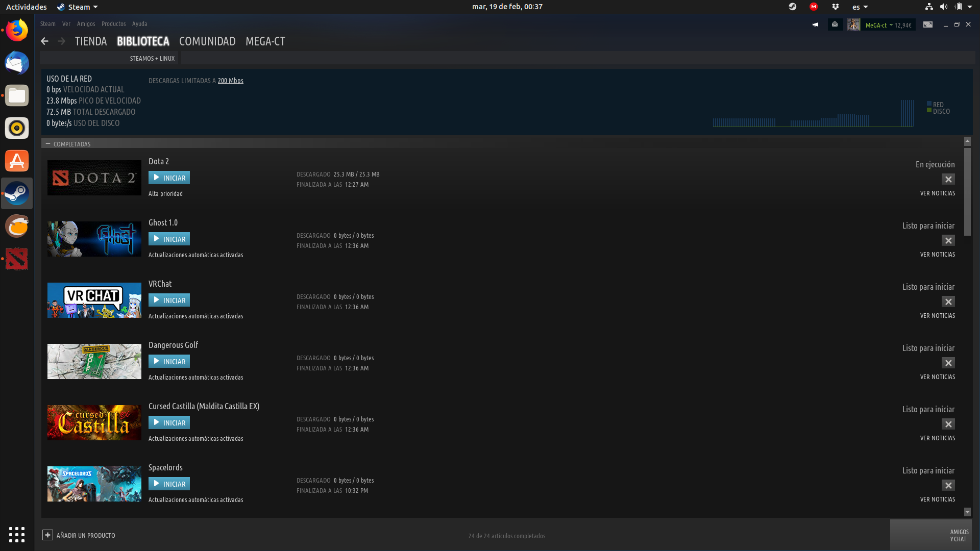Launch Dangerous Golf with INICIAR

click(x=169, y=361)
